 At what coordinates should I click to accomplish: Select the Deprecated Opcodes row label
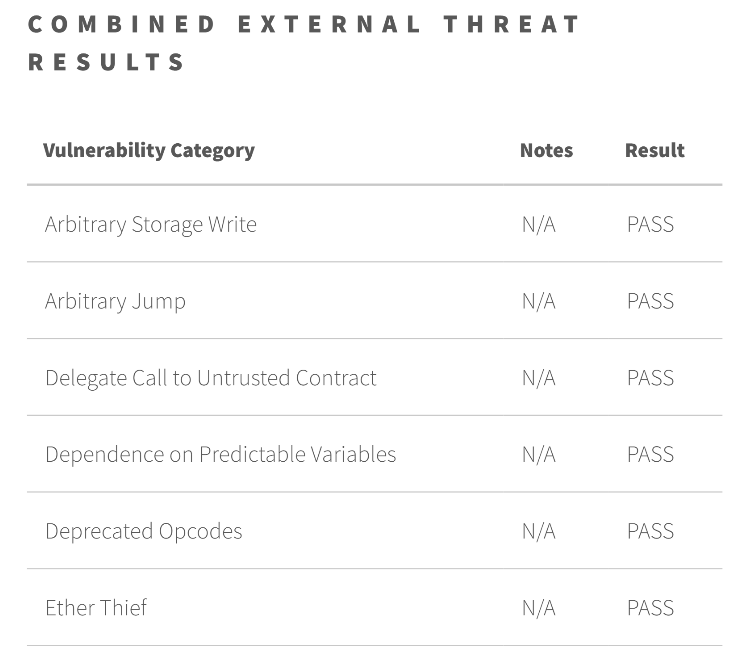(x=144, y=532)
